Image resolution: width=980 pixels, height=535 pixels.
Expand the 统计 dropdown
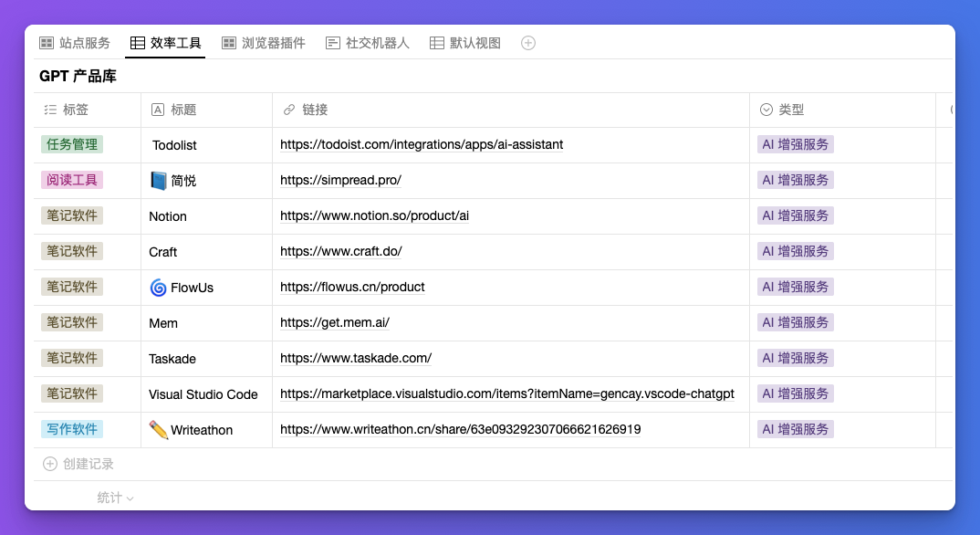pos(116,498)
